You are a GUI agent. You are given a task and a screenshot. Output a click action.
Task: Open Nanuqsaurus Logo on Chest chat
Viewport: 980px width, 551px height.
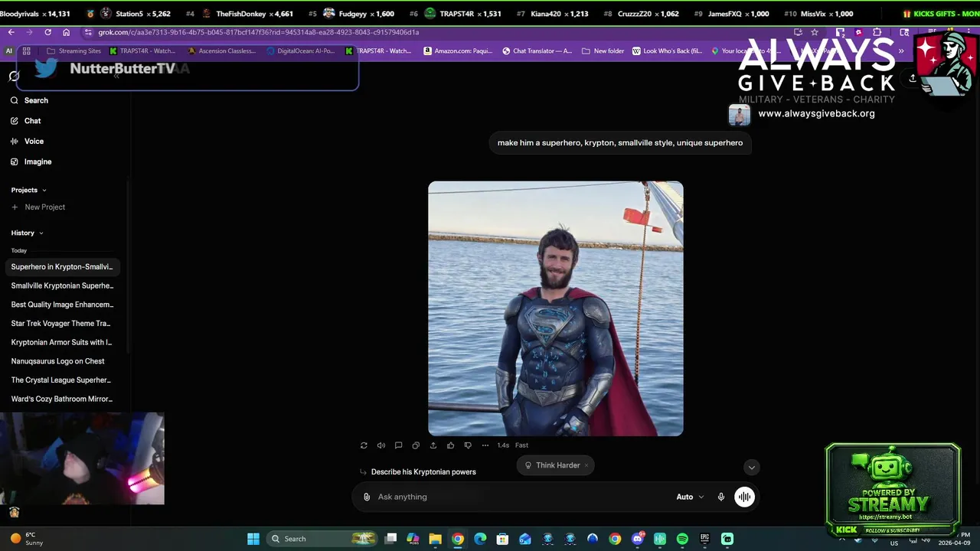[x=58, y=361]
